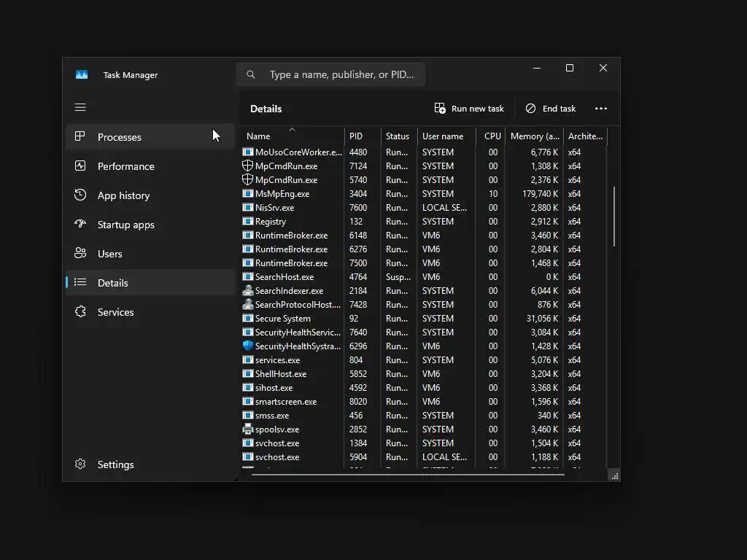Click the Task Manager app icon
This screenshot has width=747, height=560.
tap(82, 75)
